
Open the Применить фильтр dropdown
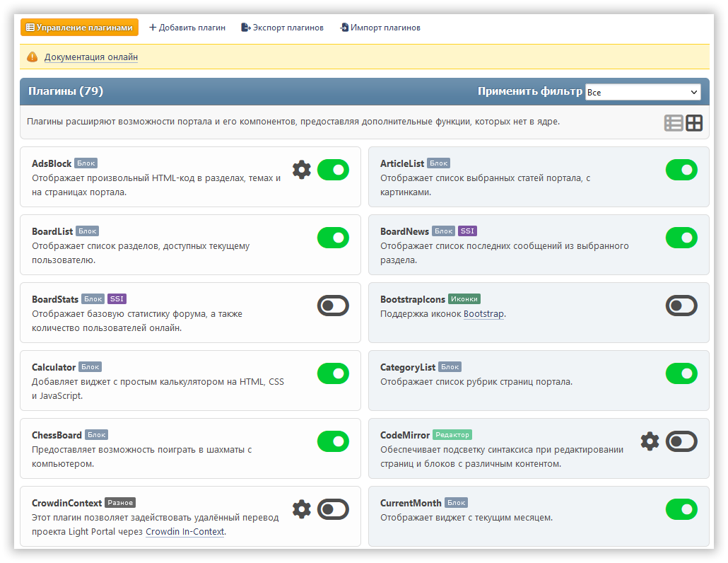tap(642, 92)
